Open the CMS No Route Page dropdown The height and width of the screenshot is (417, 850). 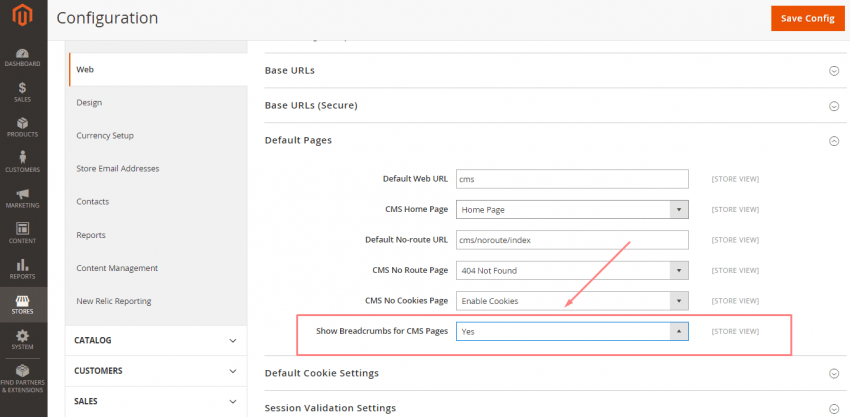572,270
